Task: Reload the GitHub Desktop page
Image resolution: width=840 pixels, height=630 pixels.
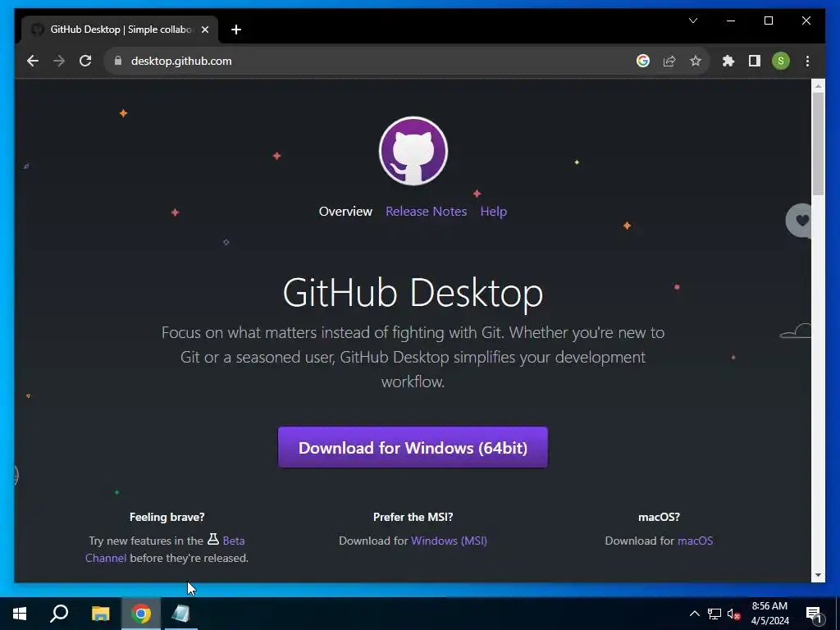Action: [85, 61]
